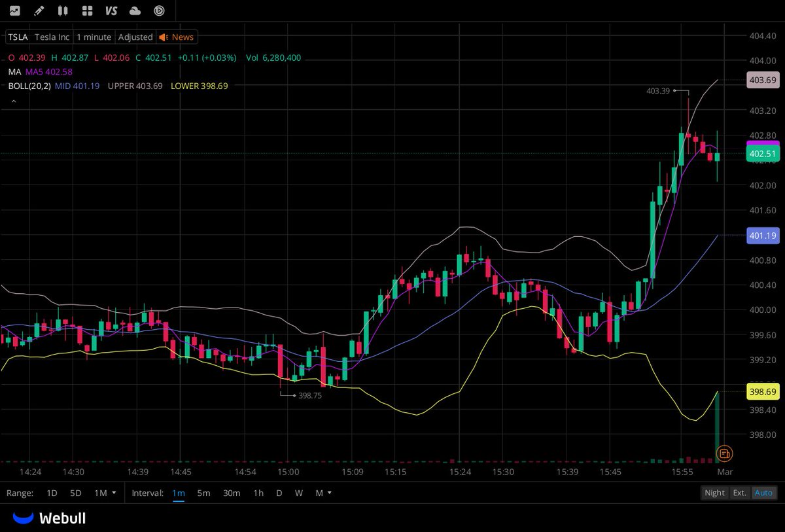Select the 1m interval

(178, 493)
